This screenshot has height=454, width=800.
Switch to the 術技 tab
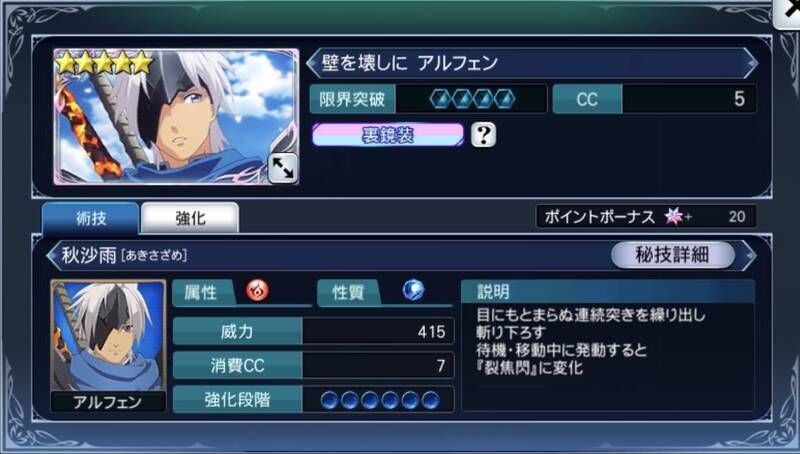click(91, 218)
